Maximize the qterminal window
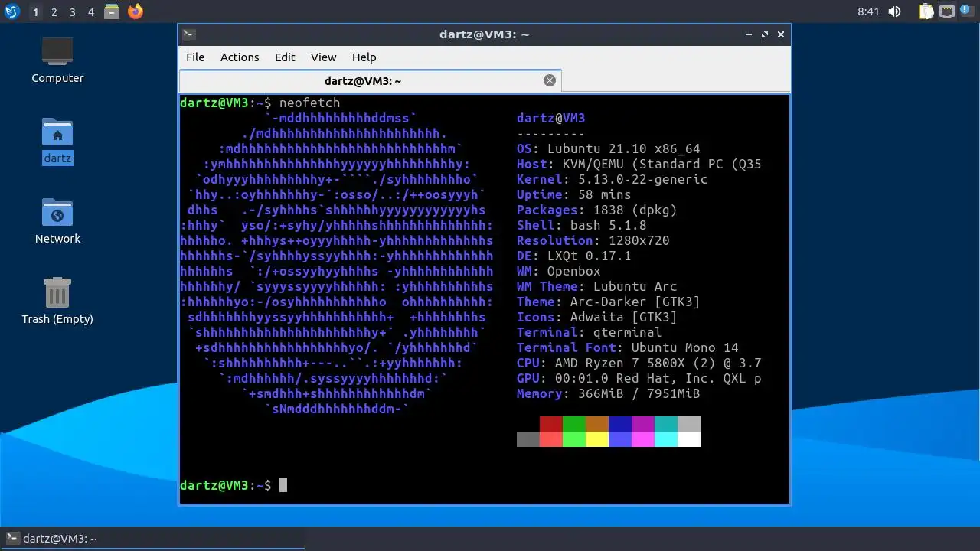This screenshot has width=980, height=551. (x=765, y=34)
